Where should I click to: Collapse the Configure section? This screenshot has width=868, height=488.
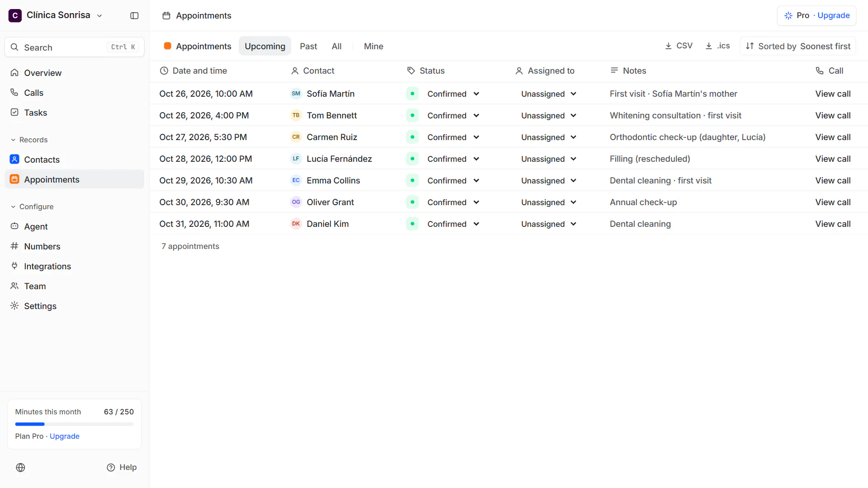pyautogui.click(x=32, y=206)
